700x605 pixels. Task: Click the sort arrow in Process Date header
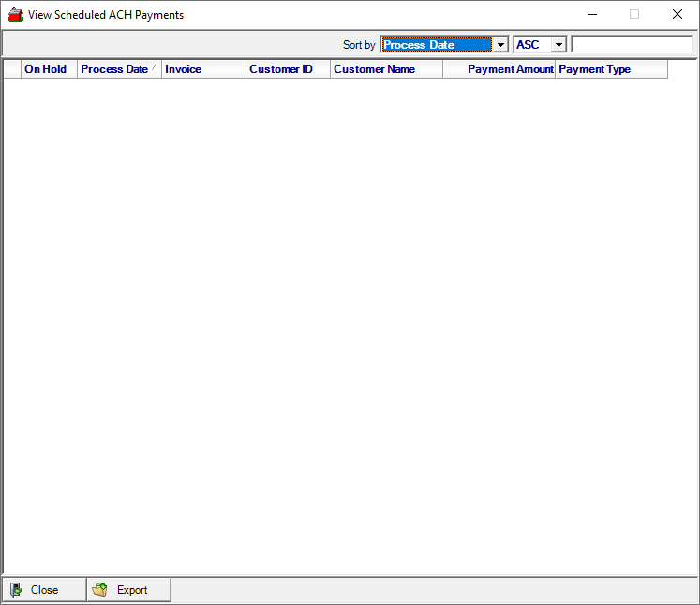154,67
